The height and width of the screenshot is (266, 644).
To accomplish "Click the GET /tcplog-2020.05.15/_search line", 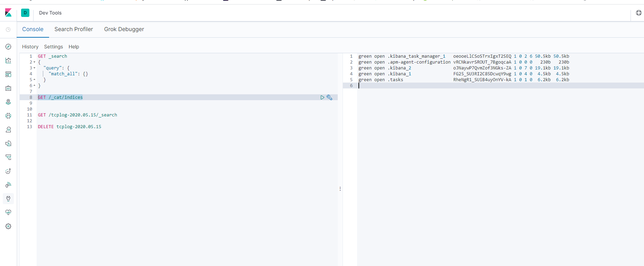I will pyautogui.click(x=77, y=115).
